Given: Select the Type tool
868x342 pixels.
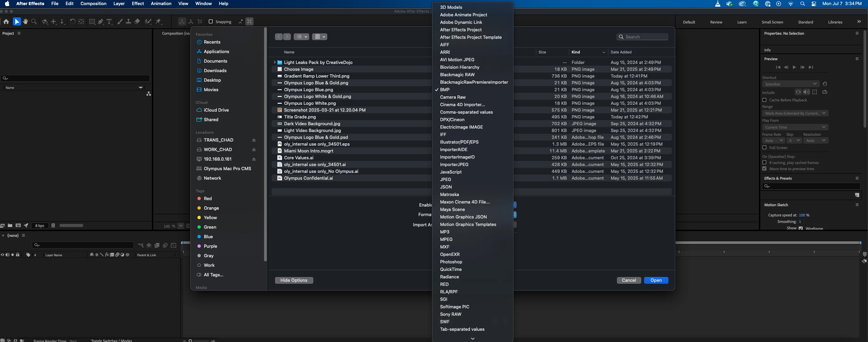Looking at the screenshot, I should 109,22.
